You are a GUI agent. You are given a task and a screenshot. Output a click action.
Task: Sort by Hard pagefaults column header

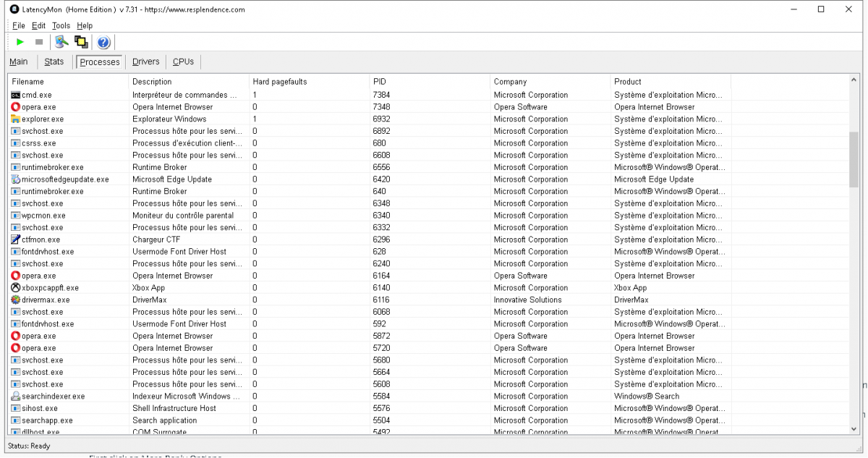tap(309, 82)
